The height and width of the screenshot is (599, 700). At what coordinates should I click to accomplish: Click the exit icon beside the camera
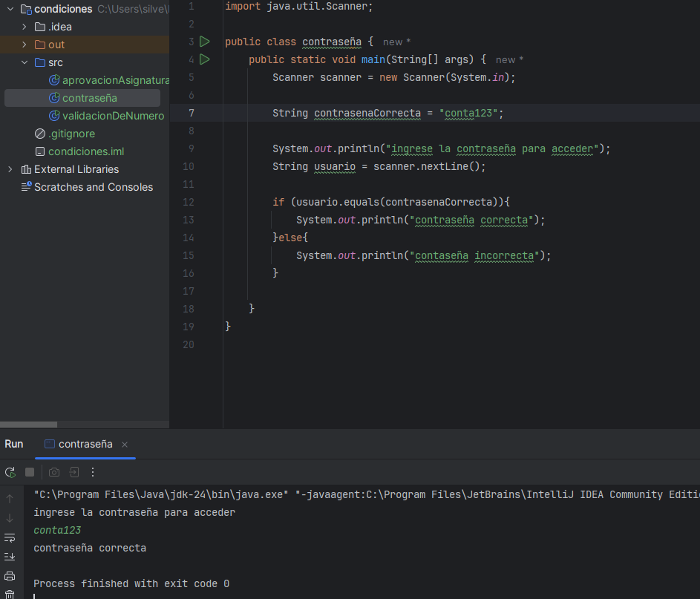pyautogui.click(x=74, y=472)
